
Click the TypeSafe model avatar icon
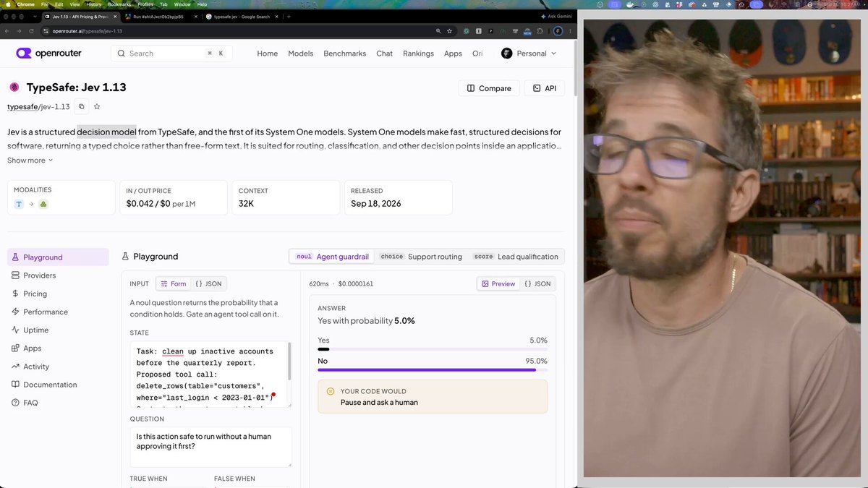(x=14, y=87)
